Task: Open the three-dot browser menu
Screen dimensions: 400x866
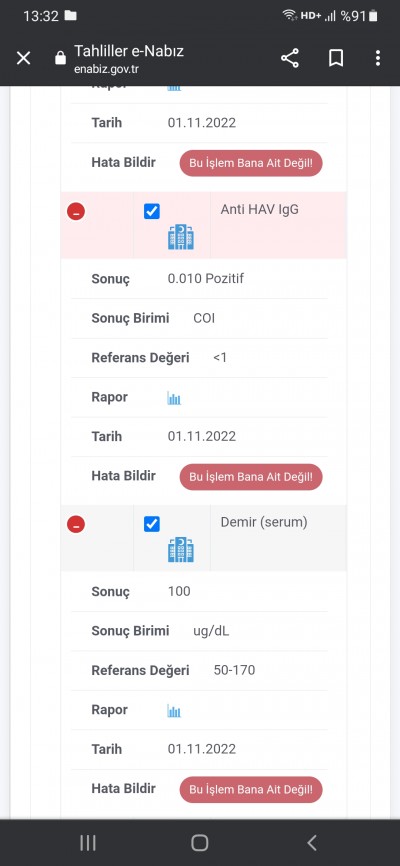Action: (378, 58)
